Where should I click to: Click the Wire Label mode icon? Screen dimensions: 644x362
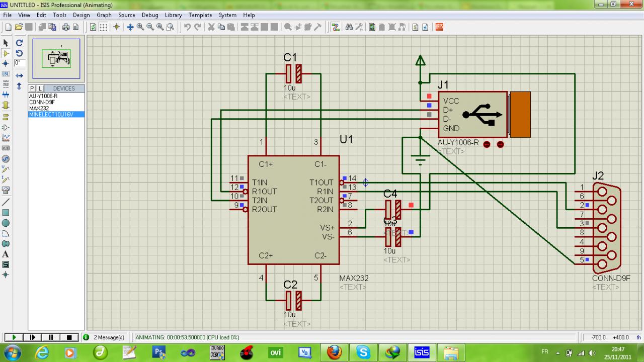tap(6, 74)
